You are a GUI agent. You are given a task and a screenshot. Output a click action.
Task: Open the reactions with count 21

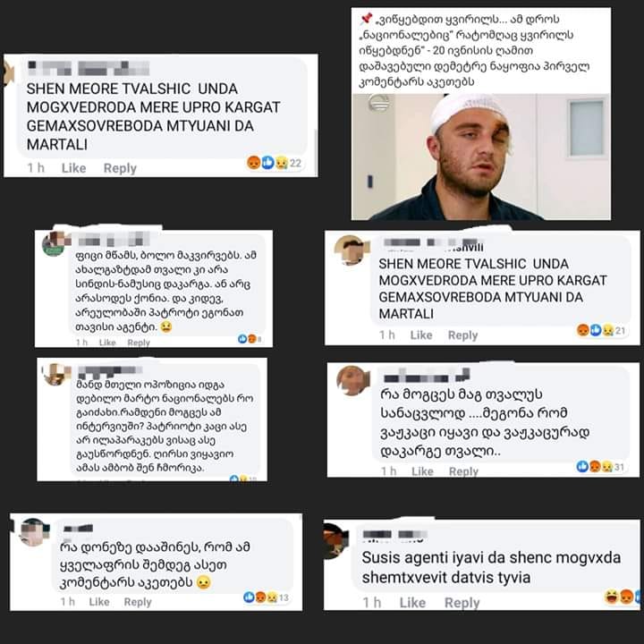(x=601, y=330)
